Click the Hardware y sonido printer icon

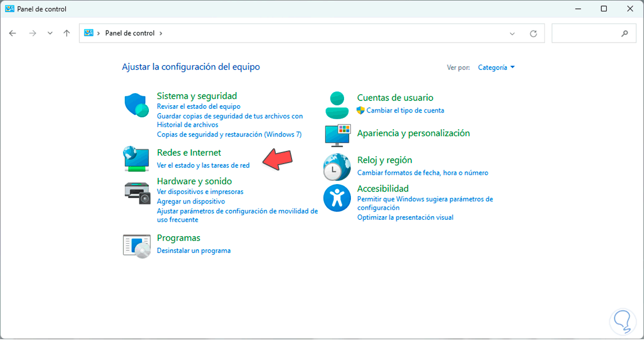pos(137,192)
